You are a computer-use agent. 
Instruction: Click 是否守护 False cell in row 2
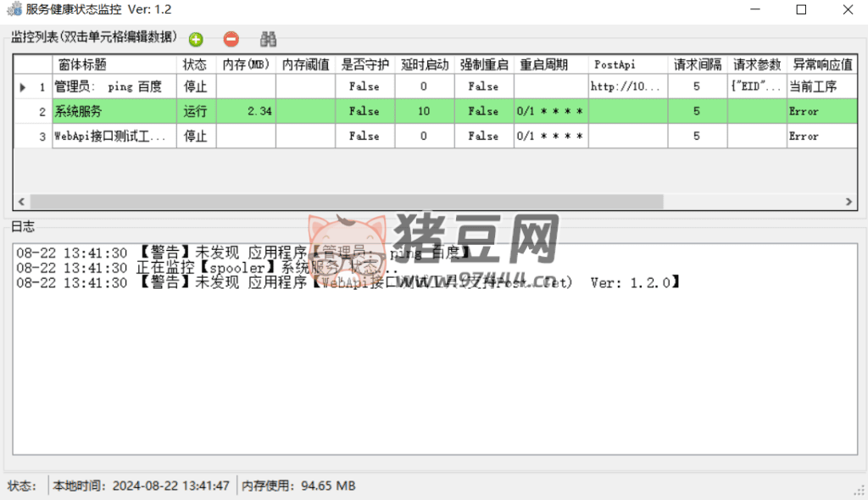click(x=364, y=111)
